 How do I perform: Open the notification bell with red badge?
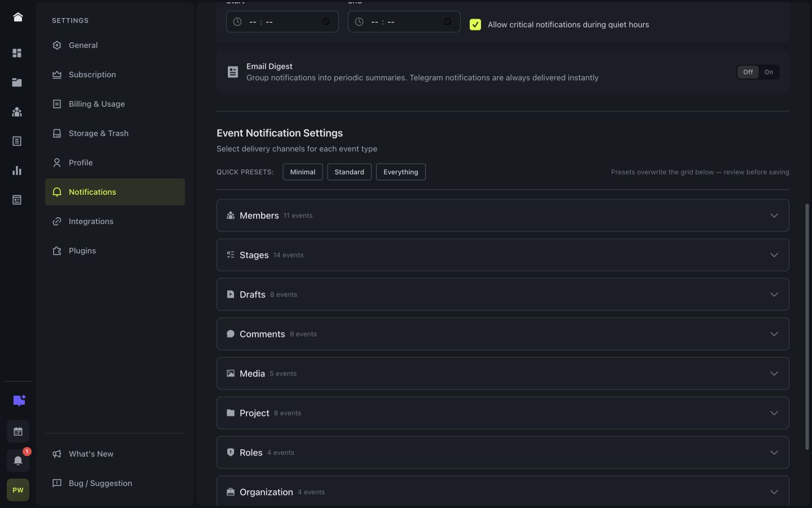(18, 461)
